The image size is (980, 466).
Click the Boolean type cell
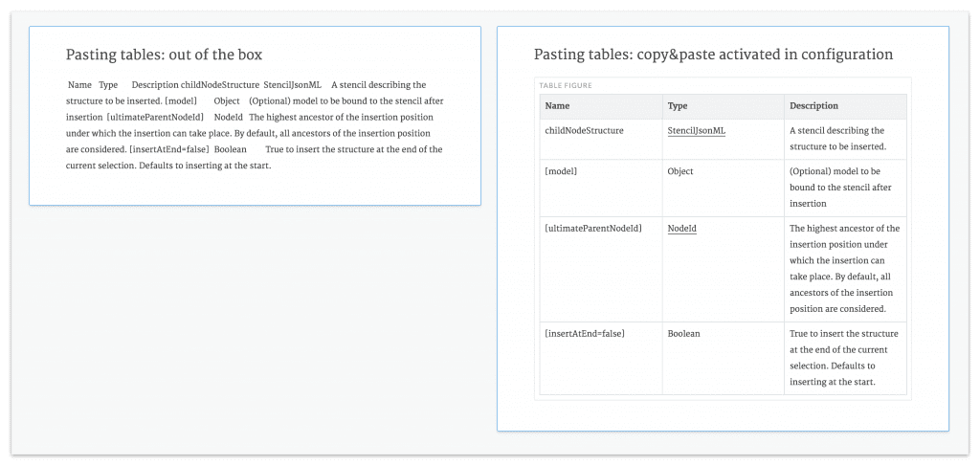click(x=724, y=358)
